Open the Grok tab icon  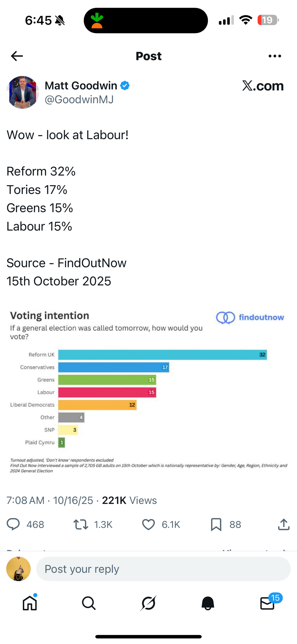click(148, 603)
